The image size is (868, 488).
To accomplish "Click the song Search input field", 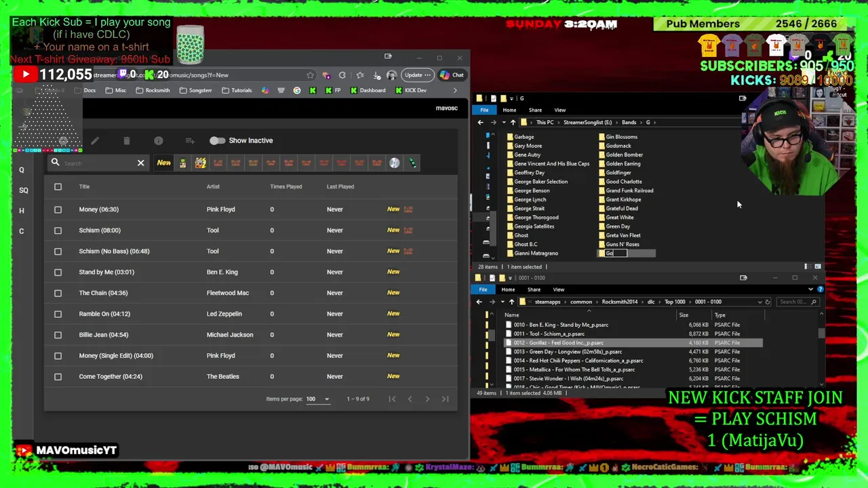I will (x=98, y=163).
